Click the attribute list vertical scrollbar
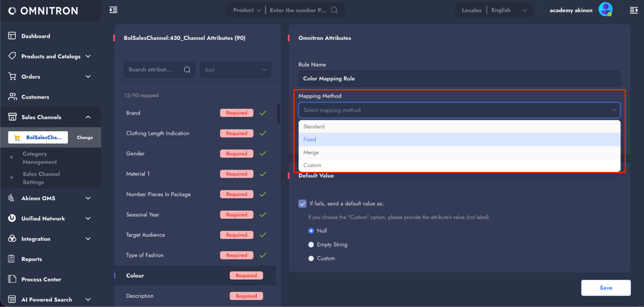This screenshot has height=307, width=644. tap(278, 114)
